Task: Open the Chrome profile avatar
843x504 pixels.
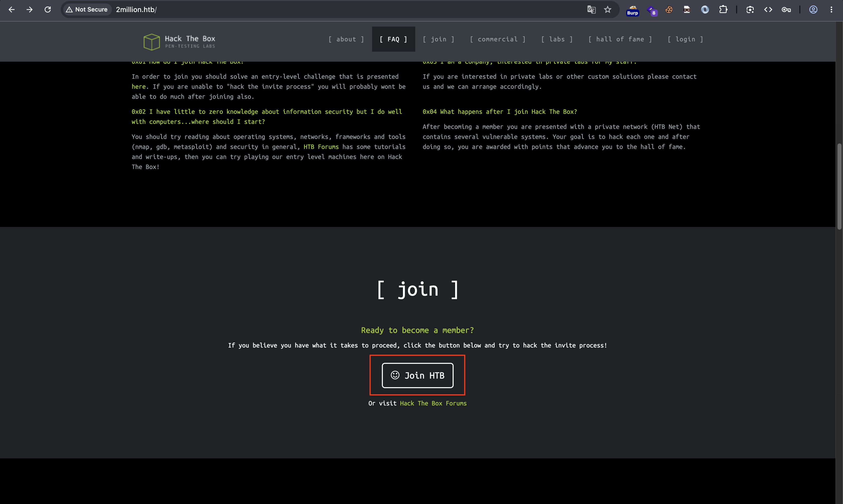Action: [813, 10]
